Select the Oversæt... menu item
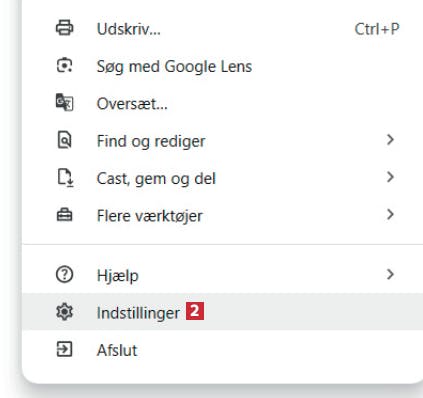This screenshot has height=398, width=423. (x=222, y=103)
